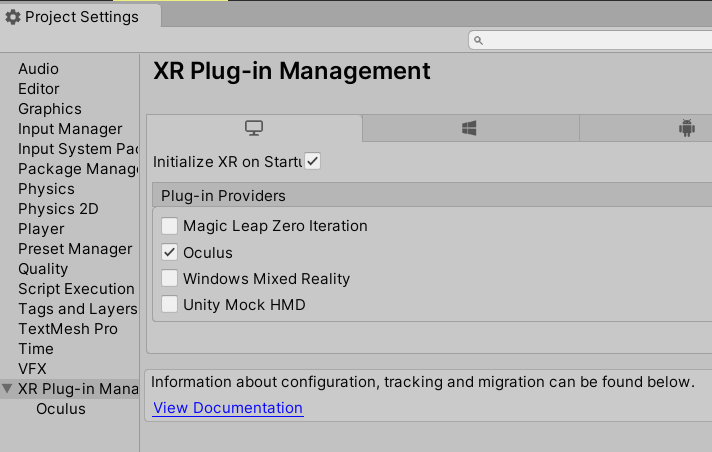Switch to the Android platform tab
The height and width of the screenshot is (452, 712).
(x=646, y=128)
